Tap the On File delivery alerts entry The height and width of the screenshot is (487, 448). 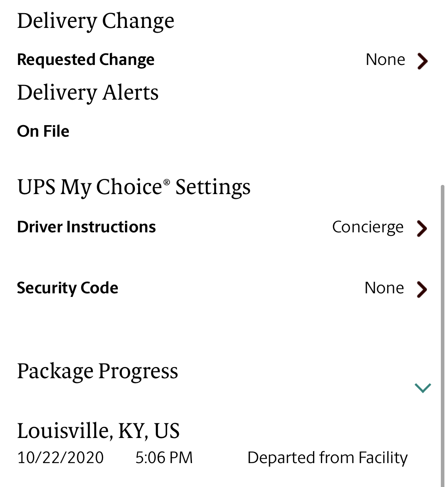[x=43, y=131]
